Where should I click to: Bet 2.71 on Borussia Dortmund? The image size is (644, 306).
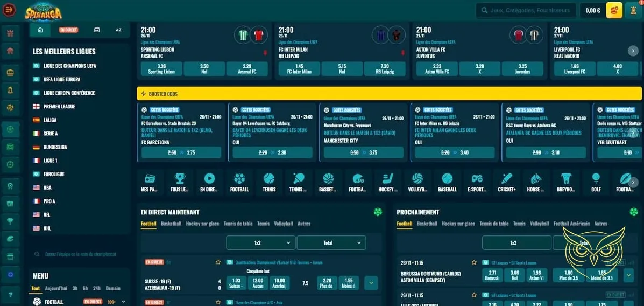492,275
